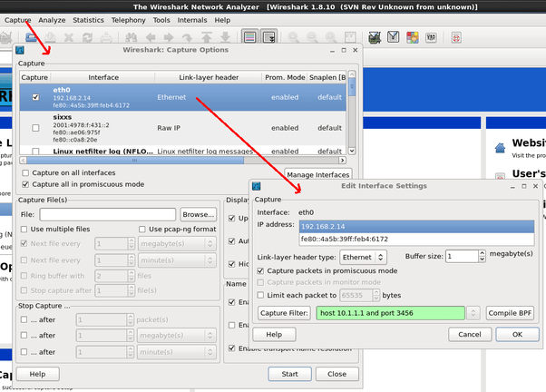Click the Compile BPF button
546x392 pixels.
[510, 313]
